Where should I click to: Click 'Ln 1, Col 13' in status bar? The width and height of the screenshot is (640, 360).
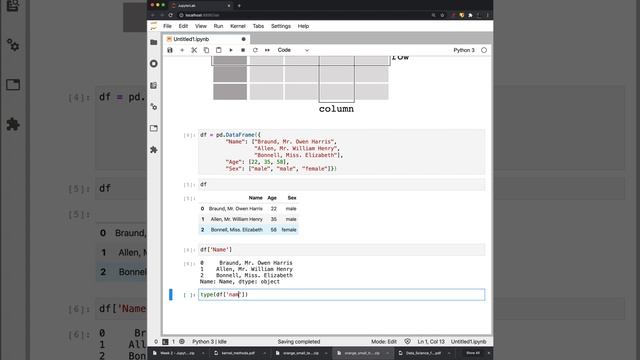click(431, 342)
